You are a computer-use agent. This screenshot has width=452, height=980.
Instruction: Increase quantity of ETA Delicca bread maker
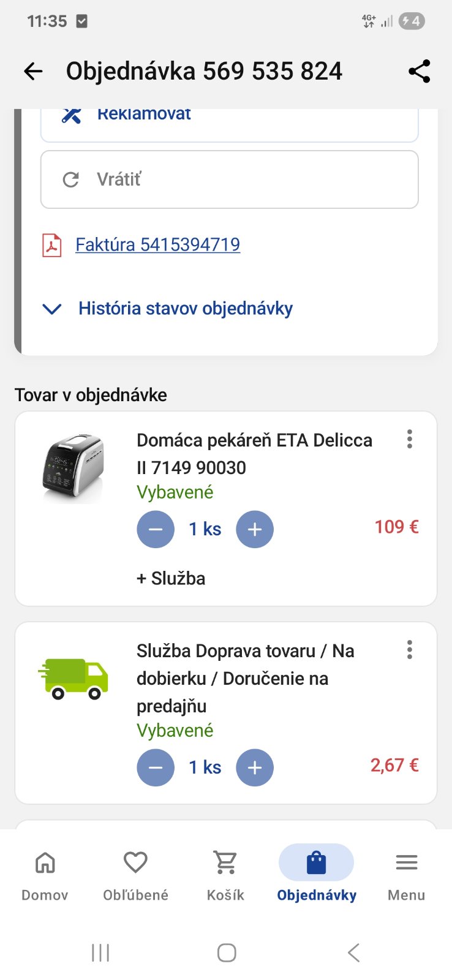tap(255, 529)
